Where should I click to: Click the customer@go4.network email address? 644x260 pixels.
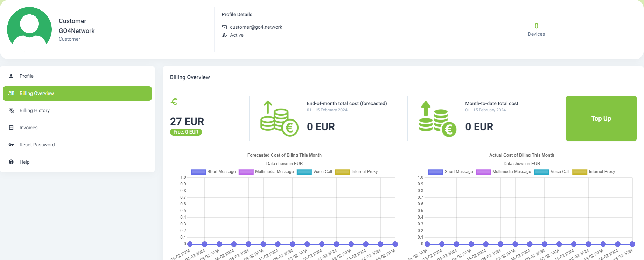pos(256,27)
